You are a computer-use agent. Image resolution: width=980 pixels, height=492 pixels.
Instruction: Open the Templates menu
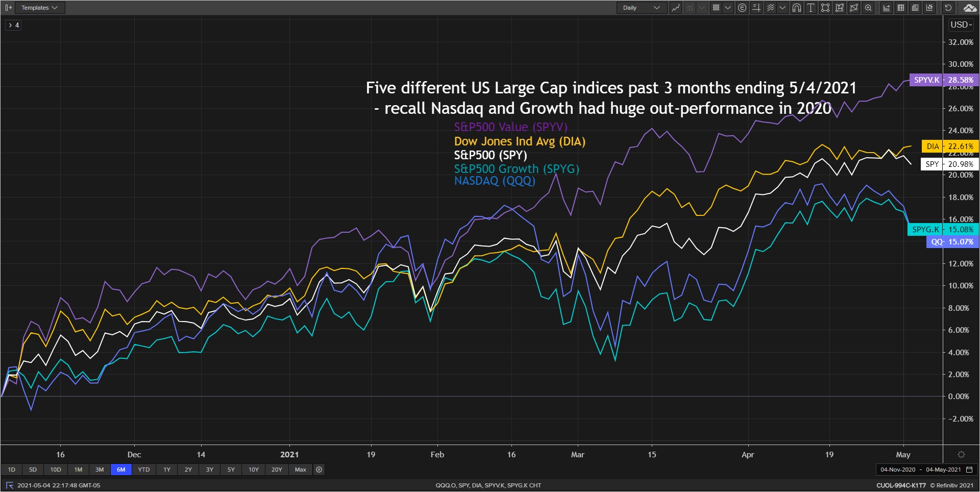pyautogui.click(x=40, y=8)
